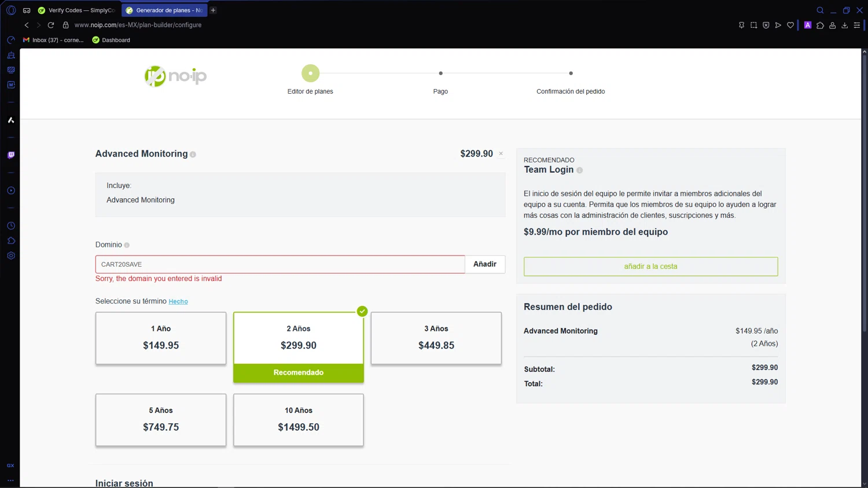The width and height of the screenshot is (868, 488).
Task: Go back to previous page
Action: click(x=27, y=25)
